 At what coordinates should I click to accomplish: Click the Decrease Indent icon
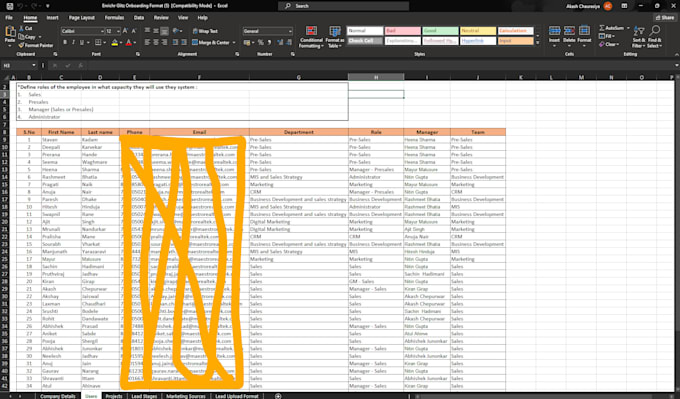(175, 43)
